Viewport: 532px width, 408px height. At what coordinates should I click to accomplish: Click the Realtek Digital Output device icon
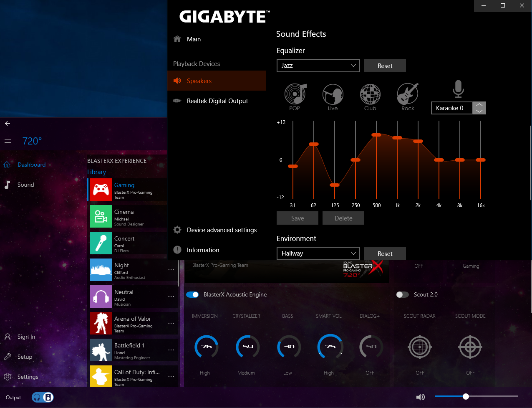[177, 101]
